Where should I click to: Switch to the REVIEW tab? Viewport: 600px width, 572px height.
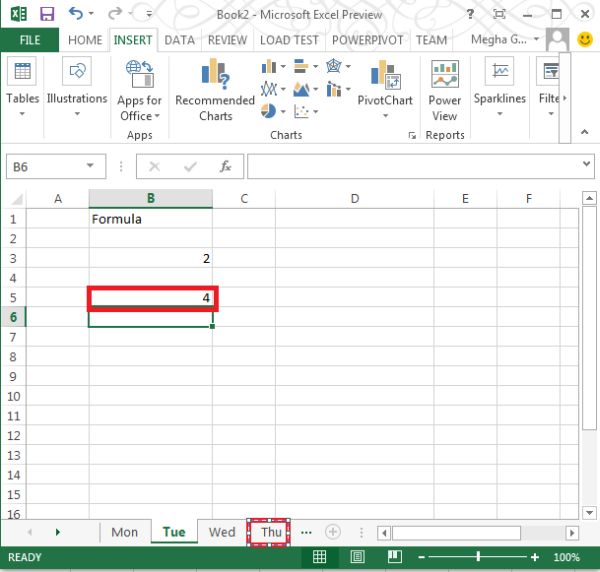(x=227, y=40)
